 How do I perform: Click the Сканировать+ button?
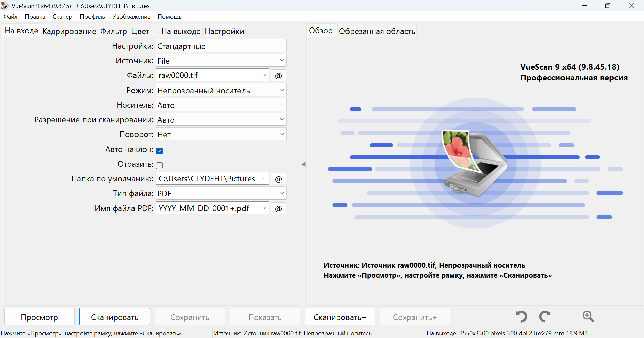tap(340, 317)
